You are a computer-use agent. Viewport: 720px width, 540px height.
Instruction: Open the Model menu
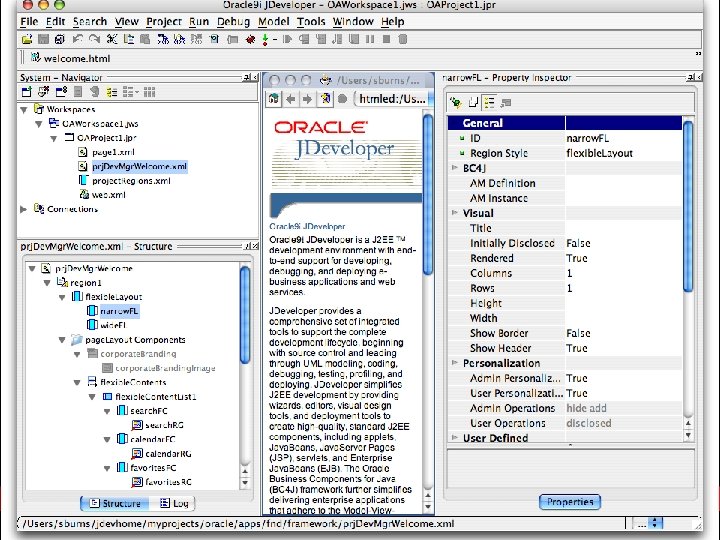pyautogui.click(x=273, y=22)
